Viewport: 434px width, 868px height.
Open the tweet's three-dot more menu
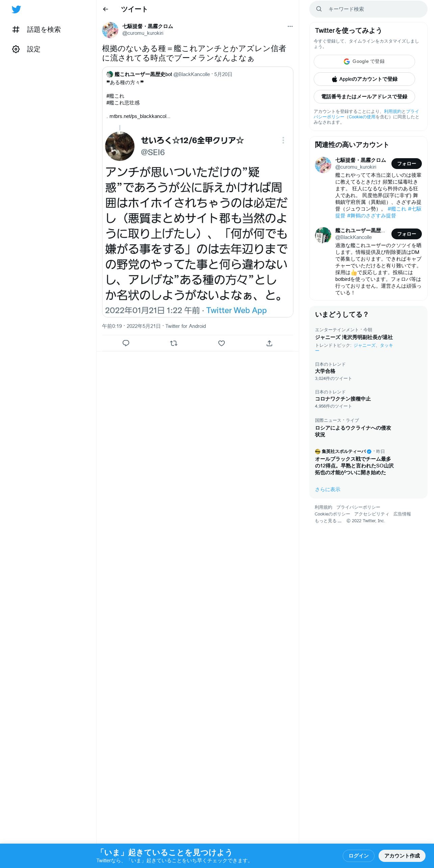pyautogui.click(x=290, y=26)
